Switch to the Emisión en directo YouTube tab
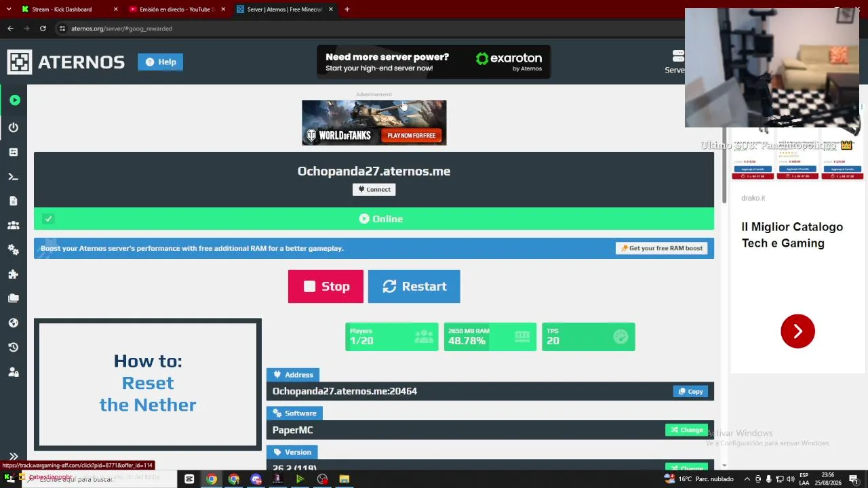The width and height of the screenshot is (868, 488). [177, 9]
